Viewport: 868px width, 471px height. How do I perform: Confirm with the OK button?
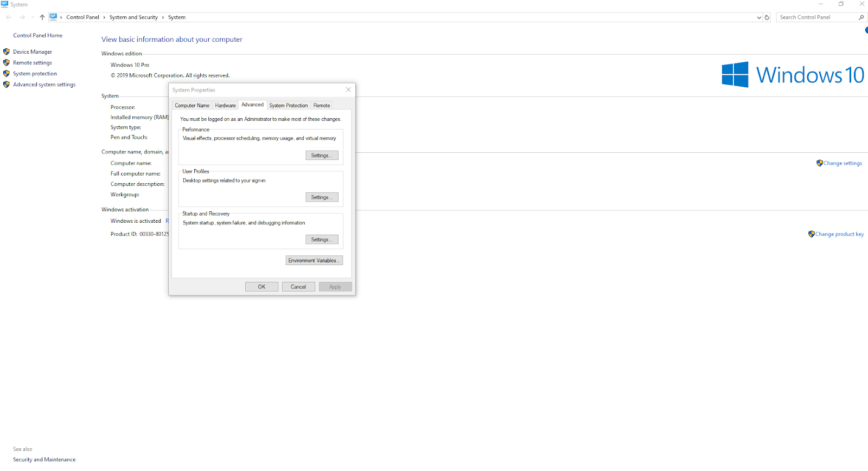pos(261,287)
